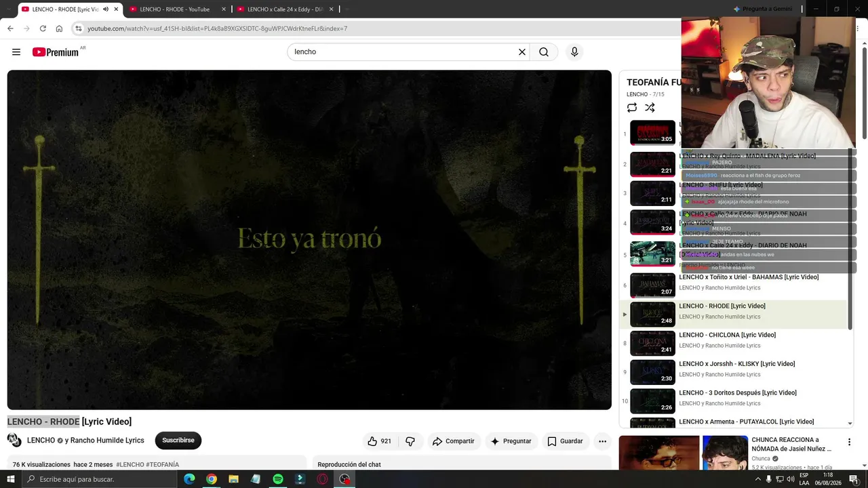Viewport: 868px width, 488px height.
Task: Close the LENCHO - RHODE - YouTube tab
Action: (x=224, y=9)
